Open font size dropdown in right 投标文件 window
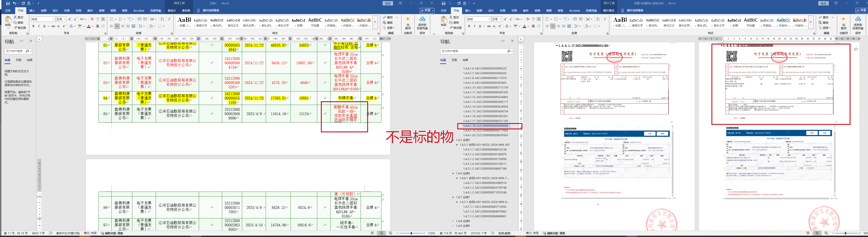Screen dimensions: 868x237 500,19
